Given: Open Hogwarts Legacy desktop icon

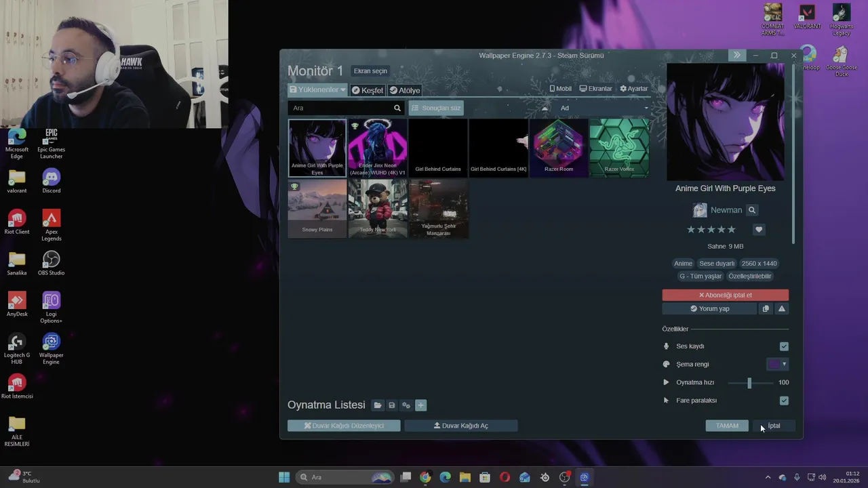Looking at the screenshot, I should click(x=841, y=20).
